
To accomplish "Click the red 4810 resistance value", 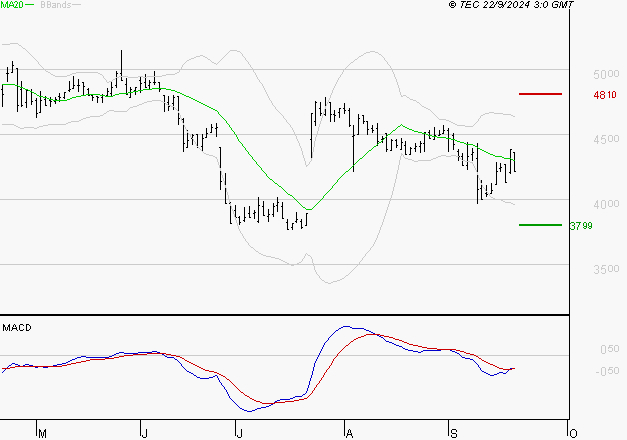I will [x=605, y=95].
